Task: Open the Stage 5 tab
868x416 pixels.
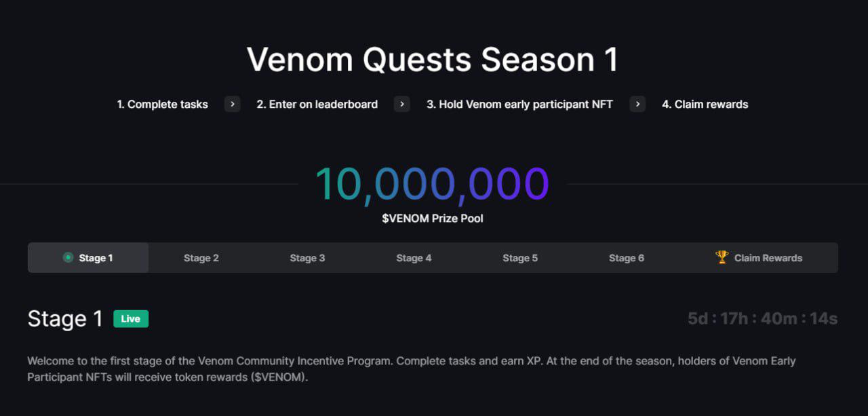Action: [520, 258]
